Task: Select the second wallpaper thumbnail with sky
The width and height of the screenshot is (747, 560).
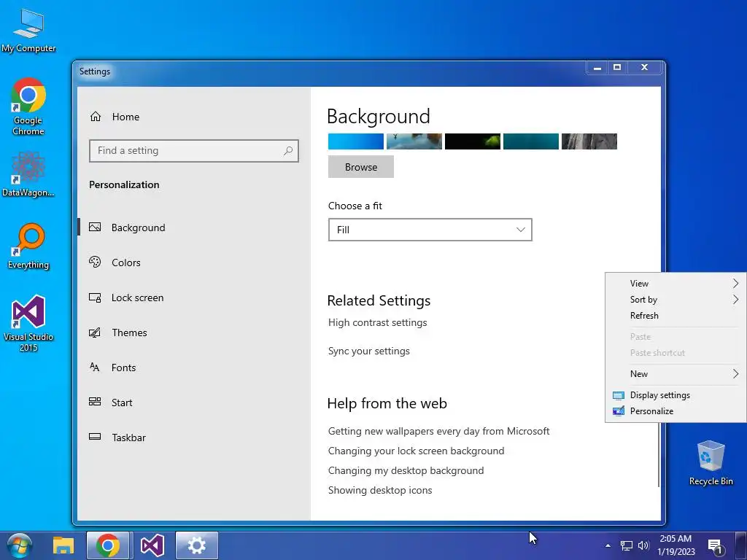Action: click(x=414, y=141)
